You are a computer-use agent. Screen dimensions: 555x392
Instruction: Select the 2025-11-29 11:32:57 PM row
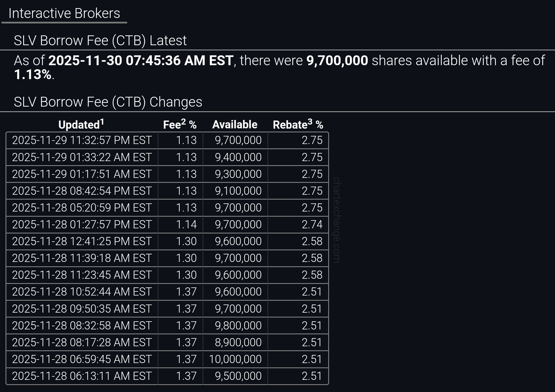[x=82, y=141]
